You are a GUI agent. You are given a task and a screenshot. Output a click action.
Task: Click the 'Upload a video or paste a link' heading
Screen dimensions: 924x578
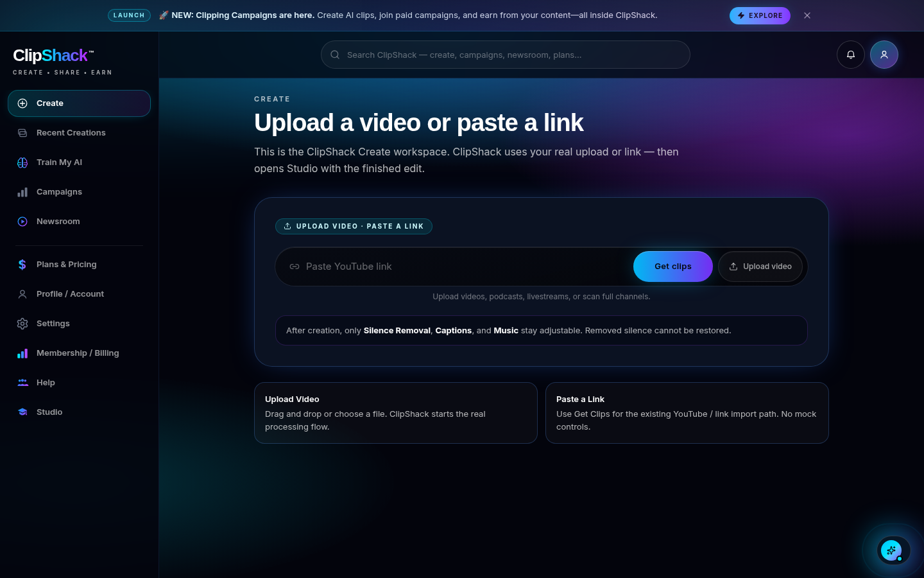[418, 123]
